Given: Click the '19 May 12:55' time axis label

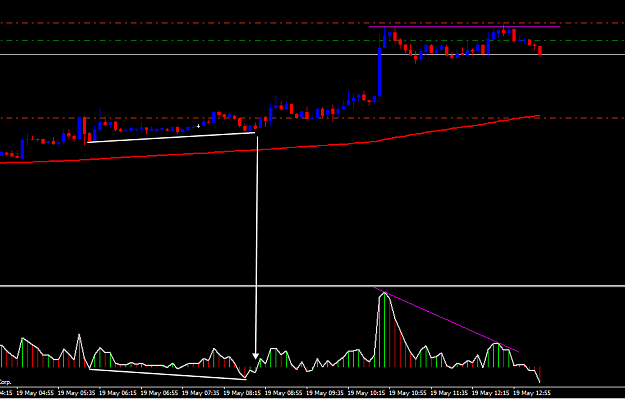Looking at the screenshot, I should tap(531, 393).
